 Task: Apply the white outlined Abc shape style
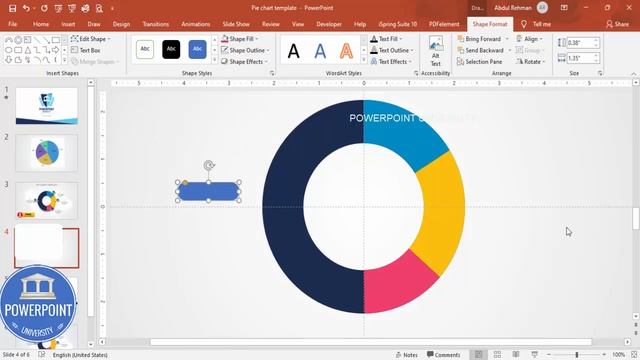(x=145, y=49)
